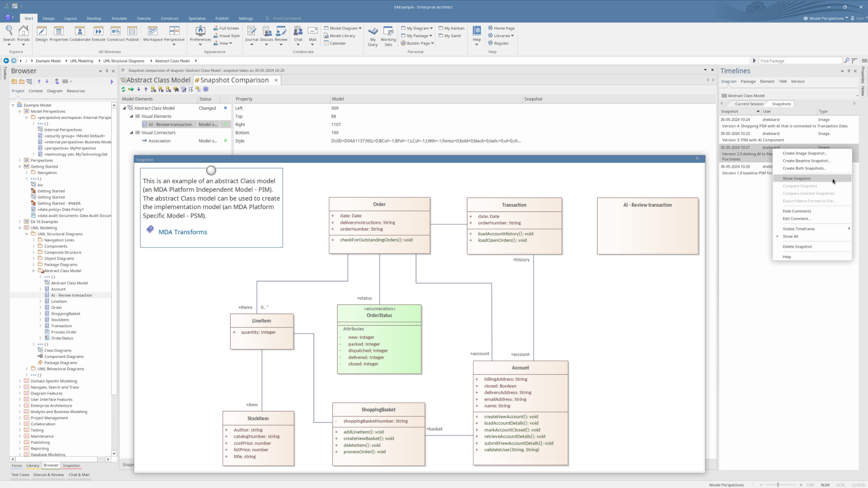The height and width of the screenshot is (488, 868).
Task: Open the Home Page from the Help group
Action: click(x=501, y=28)
